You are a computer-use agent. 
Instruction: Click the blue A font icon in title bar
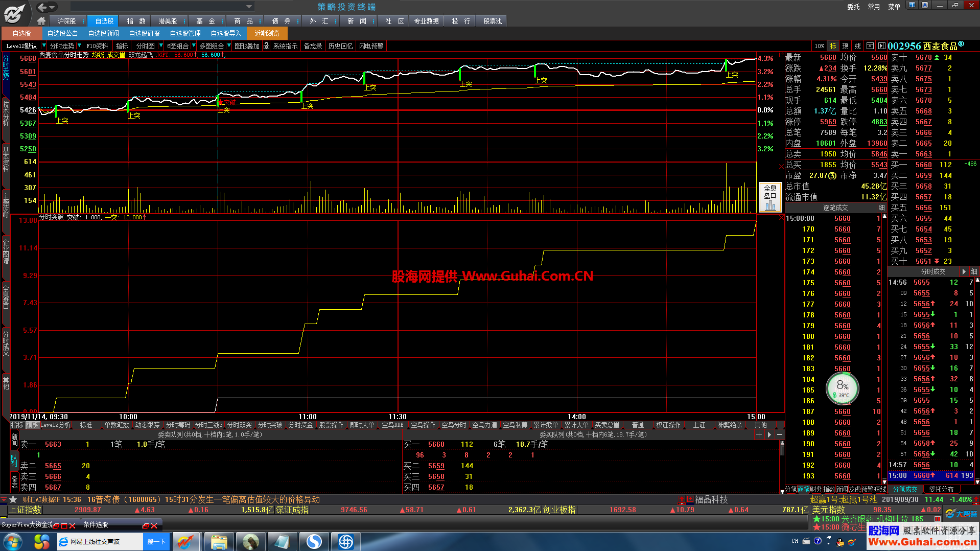coord(925,5)
